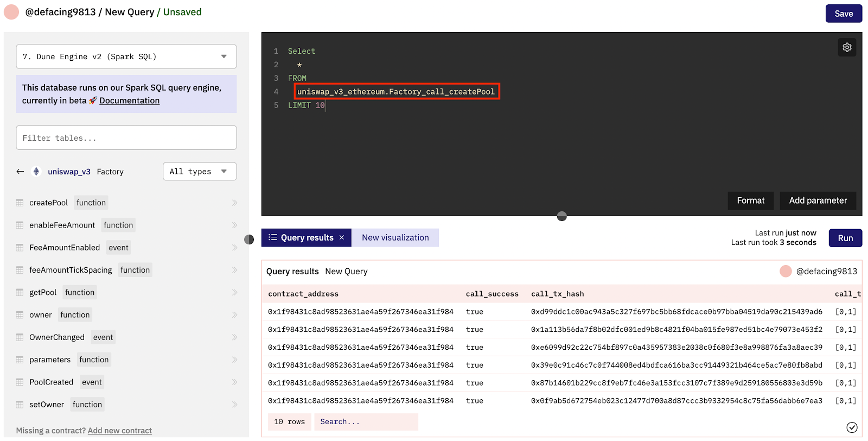The height and width of the screenshot is (441, 868).
Task: Click the table icon next to createPool
Action: 20,203
